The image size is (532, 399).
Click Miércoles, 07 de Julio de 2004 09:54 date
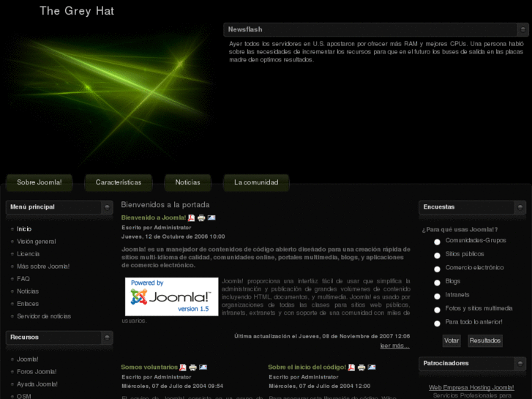coord(173,386)
